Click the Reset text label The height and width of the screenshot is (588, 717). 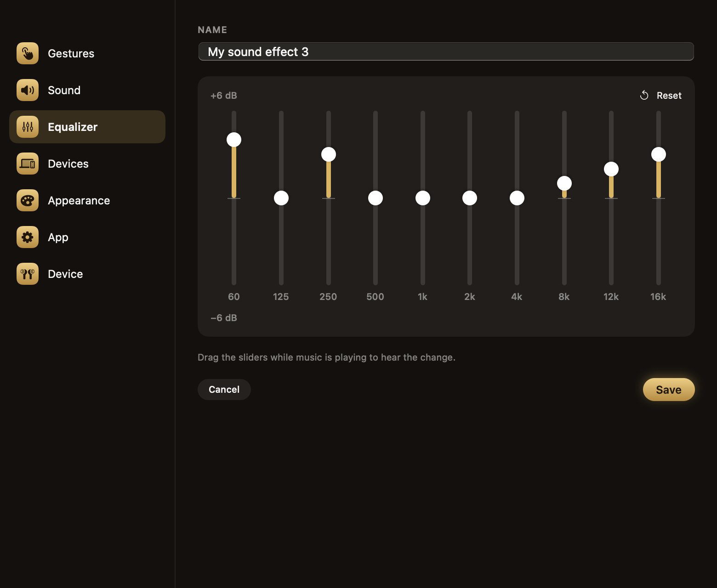point(669,96)
